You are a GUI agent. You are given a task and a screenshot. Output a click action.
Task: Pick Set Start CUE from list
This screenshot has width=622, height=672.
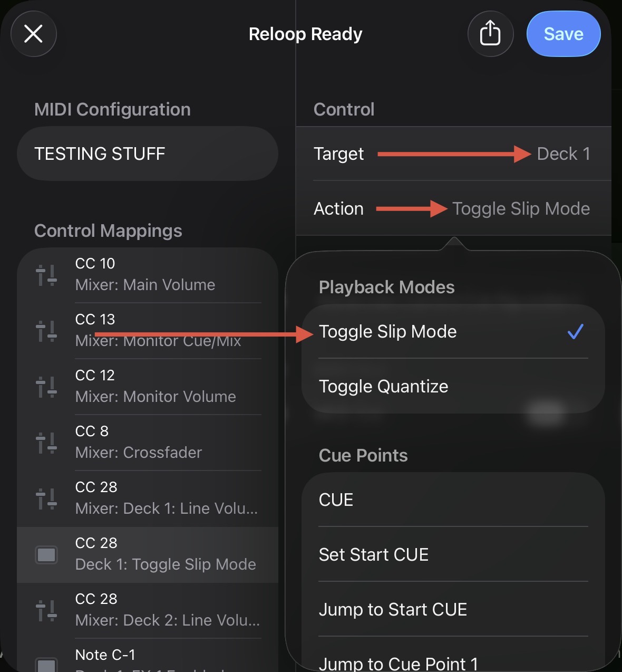tap(453, 554)
